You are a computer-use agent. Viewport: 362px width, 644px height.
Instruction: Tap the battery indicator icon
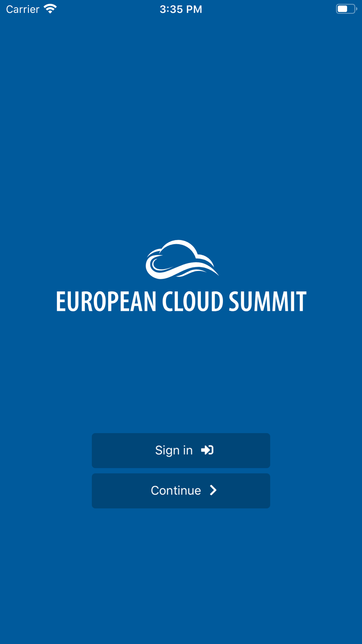[346, 9]
